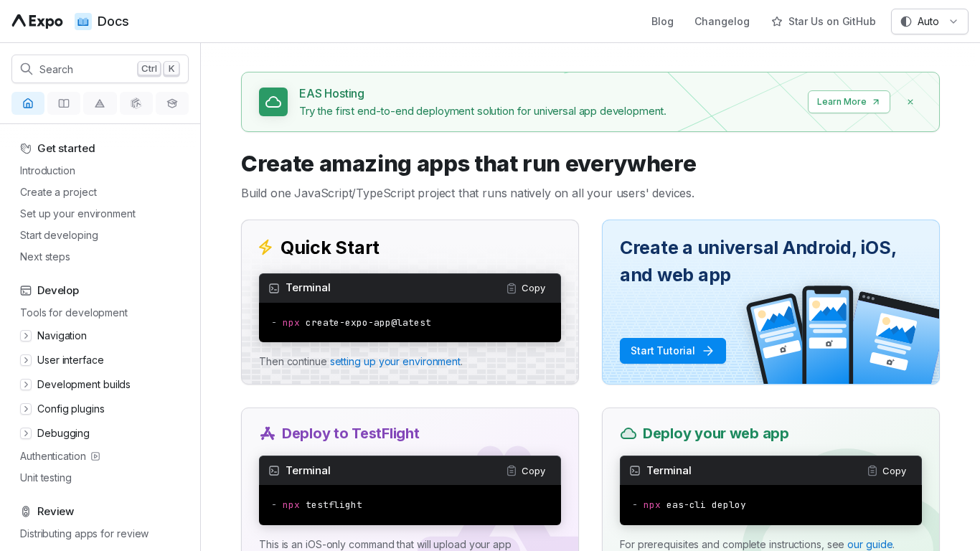The width and height of the screenshot is (980, 551).
Task: Open the Changelog link
Action: pyautogui.click(x=722, y=22)
